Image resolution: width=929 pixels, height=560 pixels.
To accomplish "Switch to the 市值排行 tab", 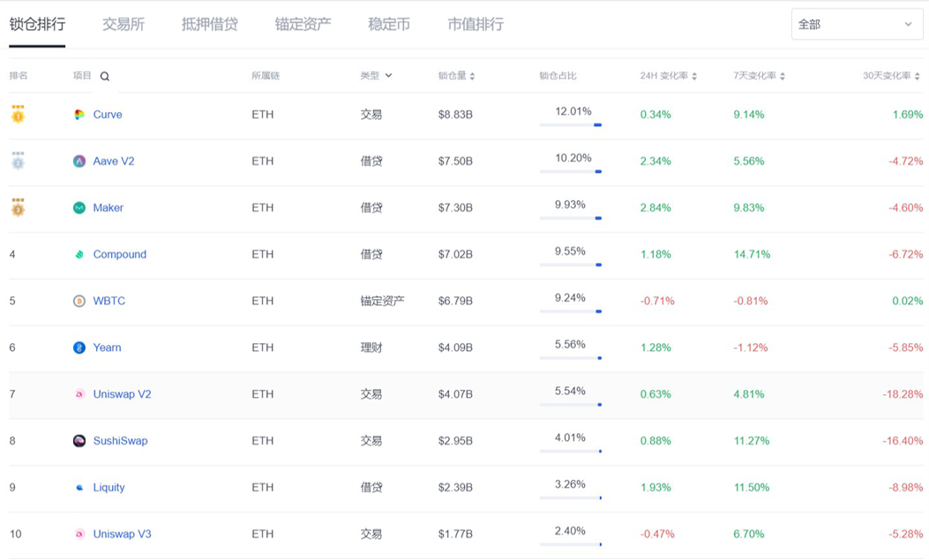I will point(476,25).
